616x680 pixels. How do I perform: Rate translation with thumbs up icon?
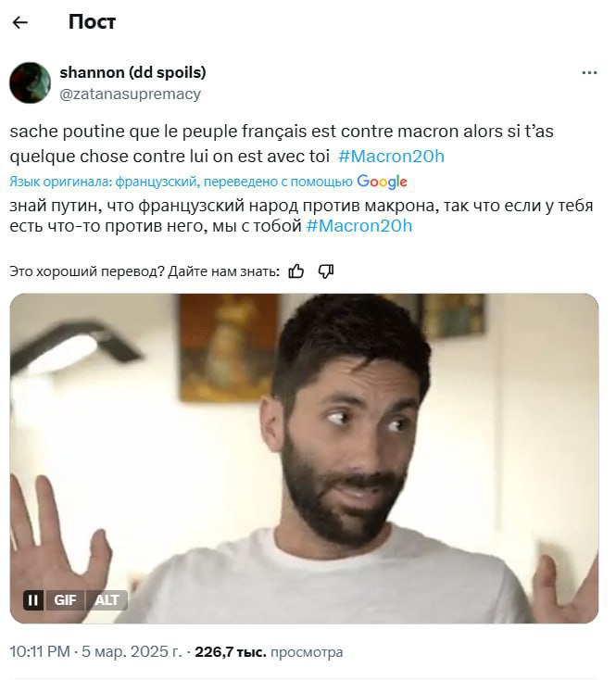pyautogui.click(x=296, y=271)
